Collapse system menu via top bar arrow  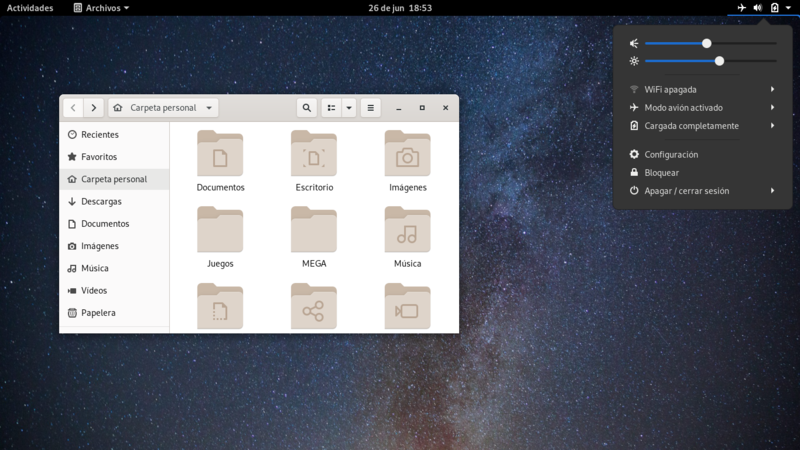(788, 8)
